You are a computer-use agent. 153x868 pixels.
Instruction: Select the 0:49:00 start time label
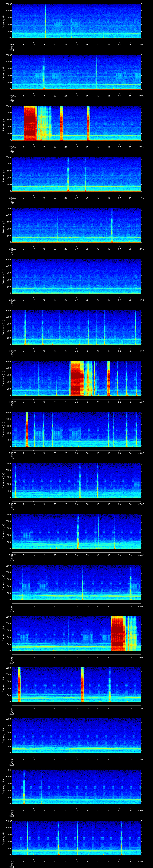pos(12,657)
